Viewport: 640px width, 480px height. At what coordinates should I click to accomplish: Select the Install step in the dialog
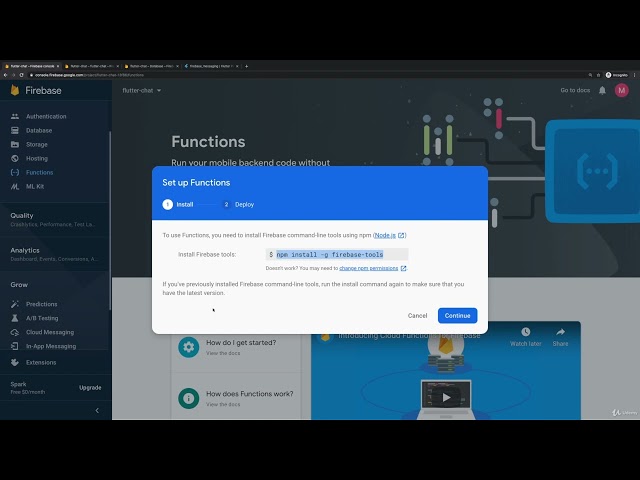[x=178, y=204]
